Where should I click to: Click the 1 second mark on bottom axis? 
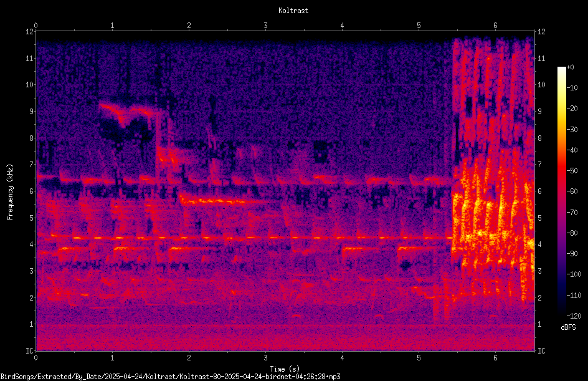click(x=112, y=358)
